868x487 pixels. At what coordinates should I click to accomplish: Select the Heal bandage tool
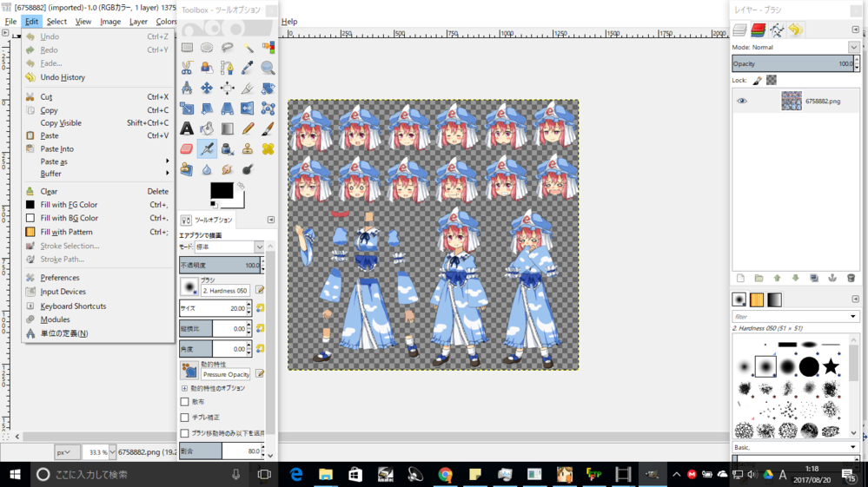click(268, 148)
